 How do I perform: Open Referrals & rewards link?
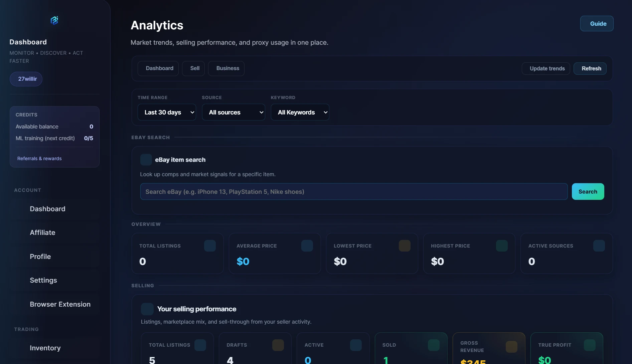pos(39,158)
